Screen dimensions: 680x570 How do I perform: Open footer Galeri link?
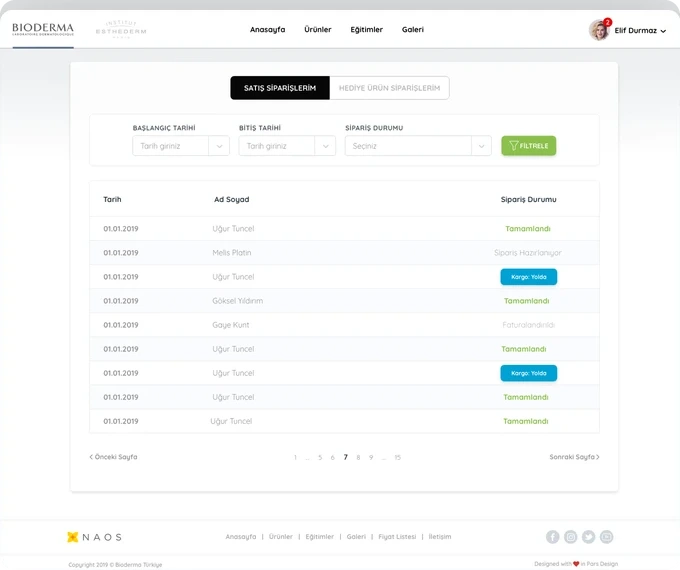click(x=356, y=537)
